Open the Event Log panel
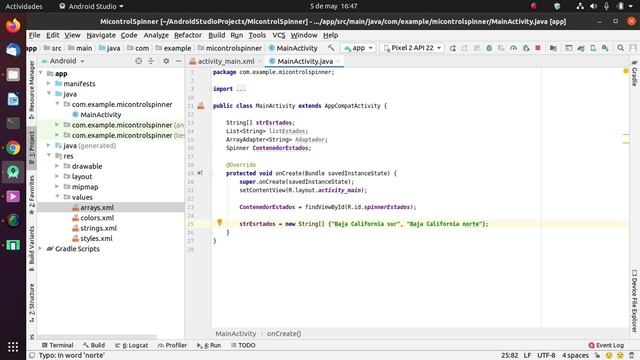The image size is (640, 360). click(x=606, y=345)
